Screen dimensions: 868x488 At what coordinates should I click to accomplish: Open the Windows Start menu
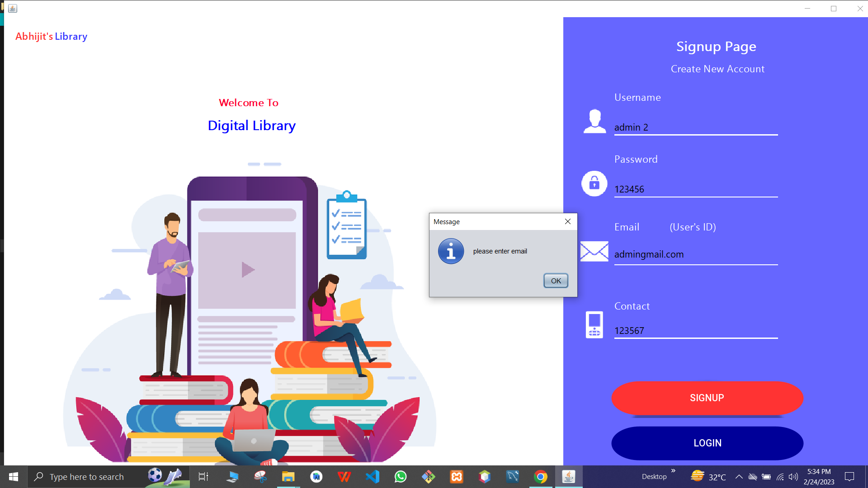pyautogui.click(x=14, y=477)
